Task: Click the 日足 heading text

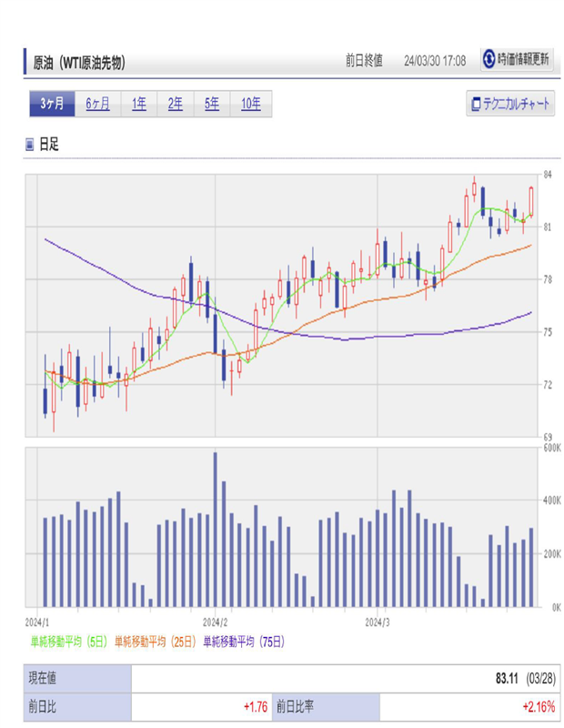Action: 49,145
